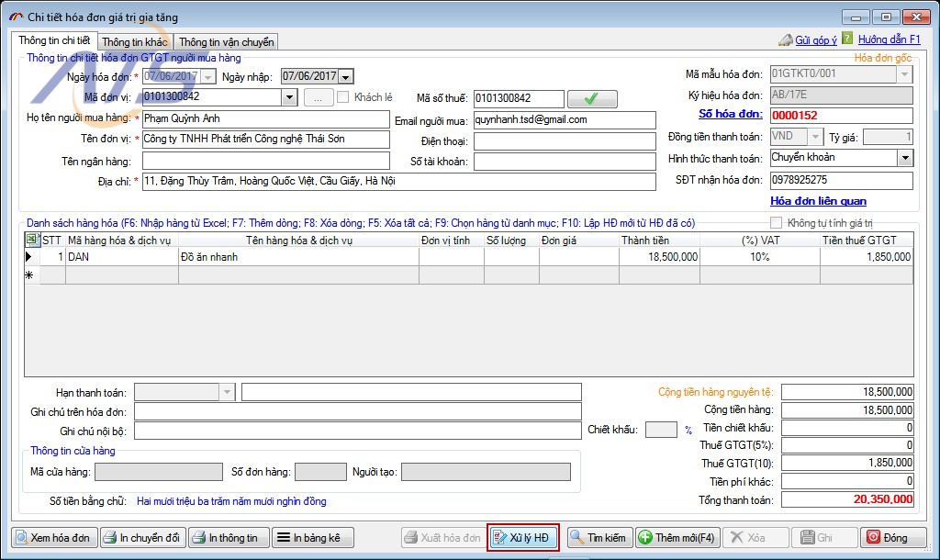Switch to Thông tin khác tab

tap(135, 42)
